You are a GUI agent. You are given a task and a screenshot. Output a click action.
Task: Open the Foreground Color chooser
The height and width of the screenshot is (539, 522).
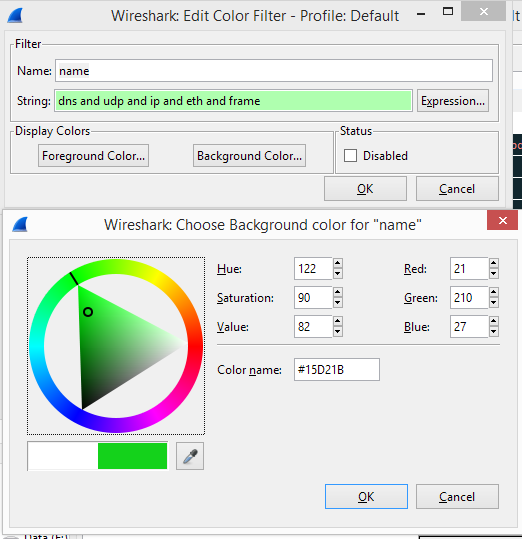coord(93,156)
